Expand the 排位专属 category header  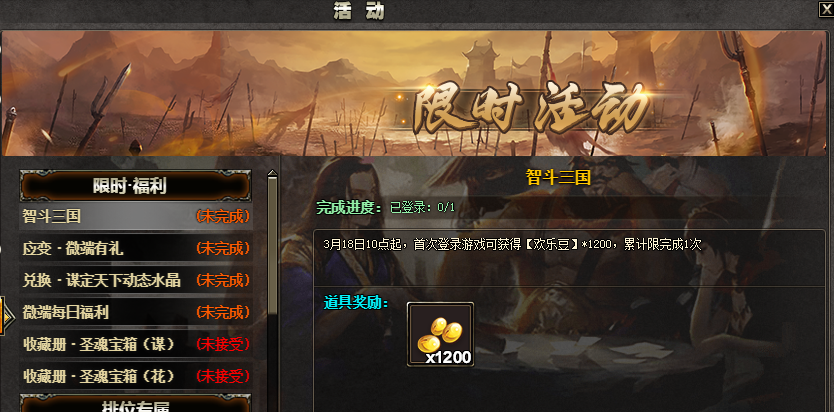(x=136, y=404)
